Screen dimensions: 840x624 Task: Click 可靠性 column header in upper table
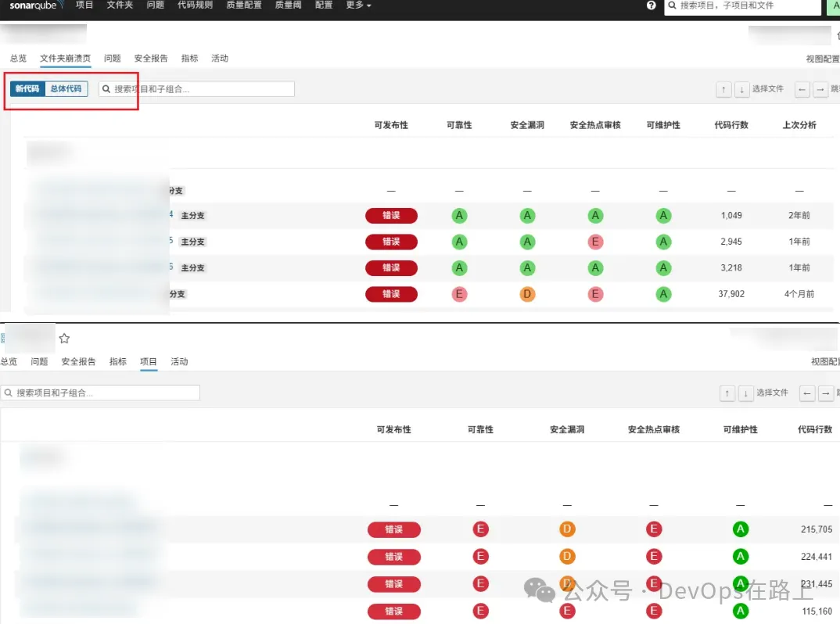click(x=459, y=125)
